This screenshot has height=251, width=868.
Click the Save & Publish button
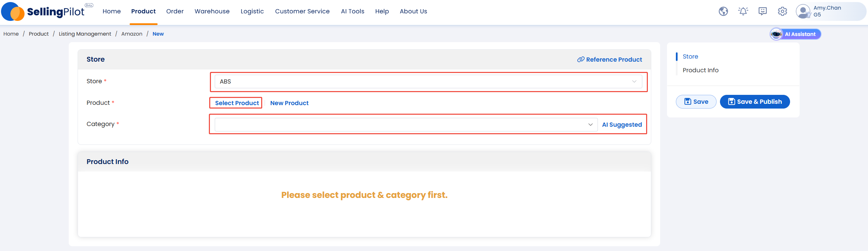[x=755, y=102]
